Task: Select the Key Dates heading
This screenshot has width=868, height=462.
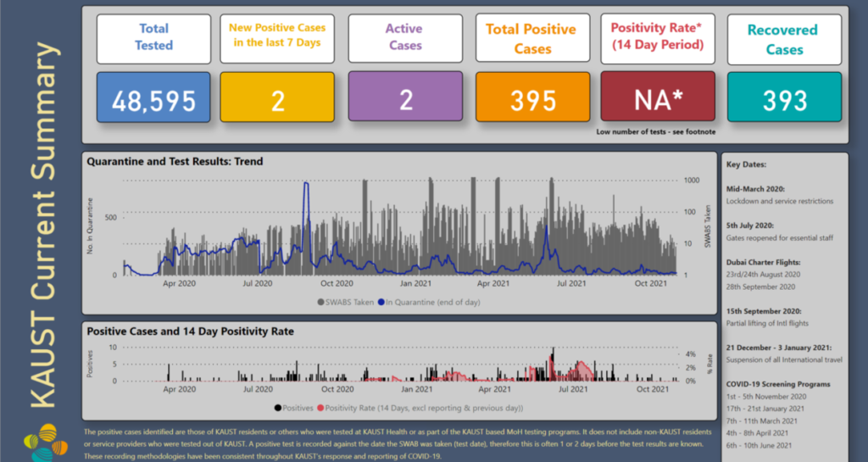Action: tap(746, 164)
